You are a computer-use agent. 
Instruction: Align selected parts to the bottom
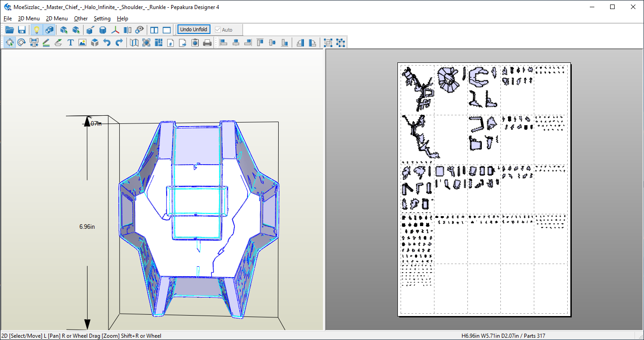285,42
